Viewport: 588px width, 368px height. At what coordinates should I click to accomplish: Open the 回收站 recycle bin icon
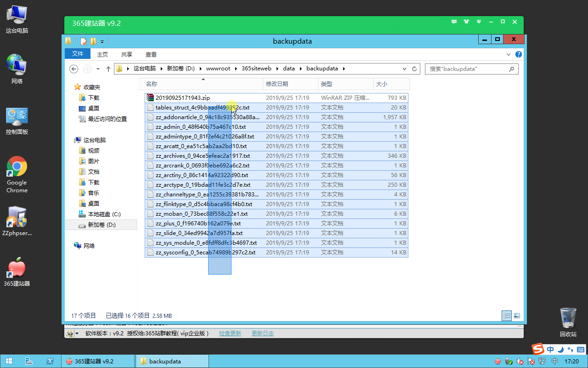tap(568, 322)
